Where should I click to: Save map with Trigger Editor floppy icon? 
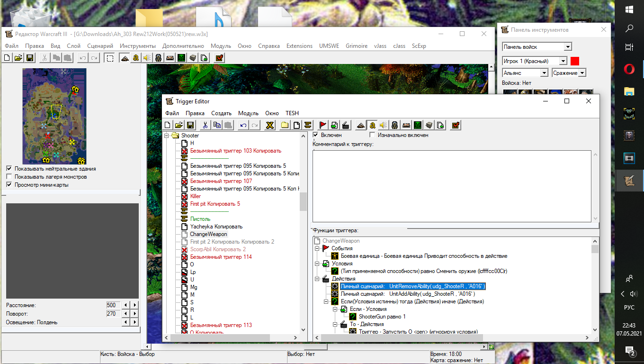[x=190, y=125]
